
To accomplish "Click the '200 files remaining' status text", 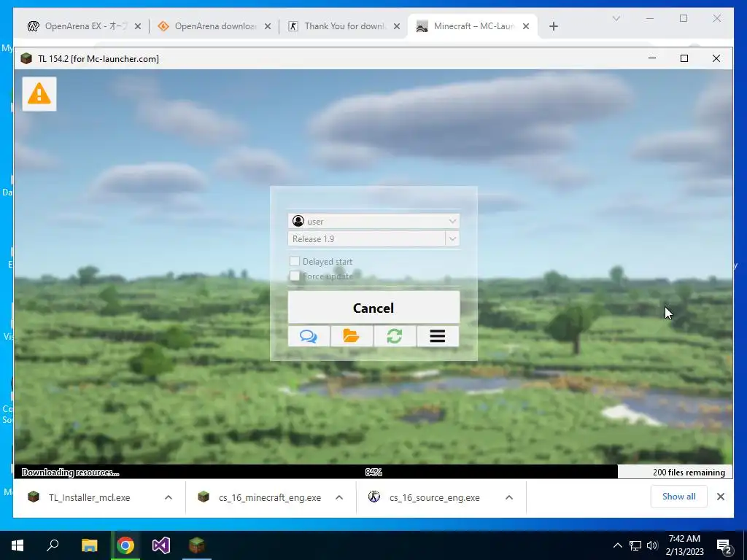I will (689, 472).
